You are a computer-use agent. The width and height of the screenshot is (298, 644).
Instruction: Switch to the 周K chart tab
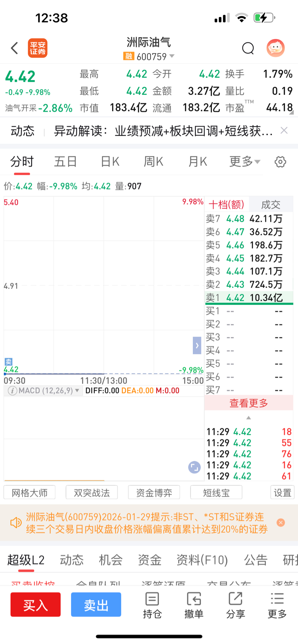click(153, 161)
